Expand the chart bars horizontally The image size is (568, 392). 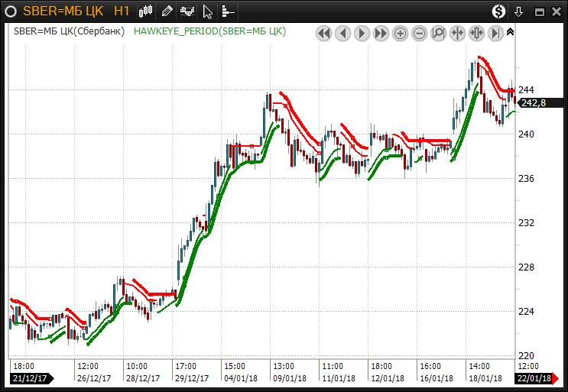pos(476,33)
